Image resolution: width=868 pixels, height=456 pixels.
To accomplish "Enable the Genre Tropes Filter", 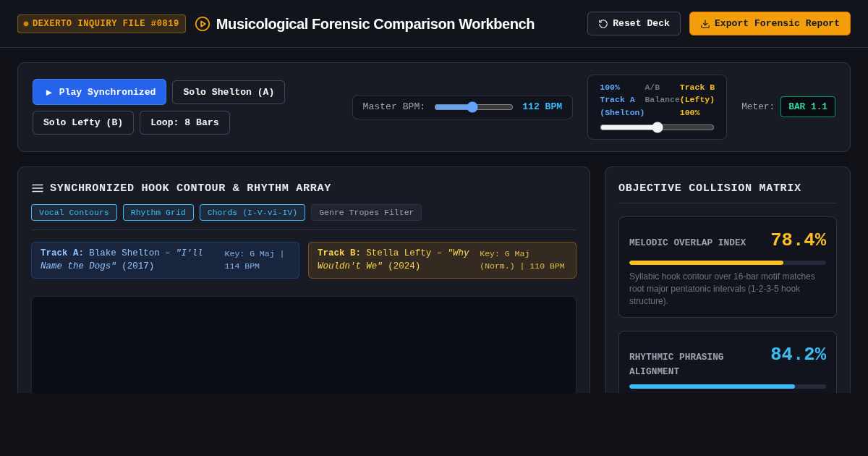I will point(366,212).
